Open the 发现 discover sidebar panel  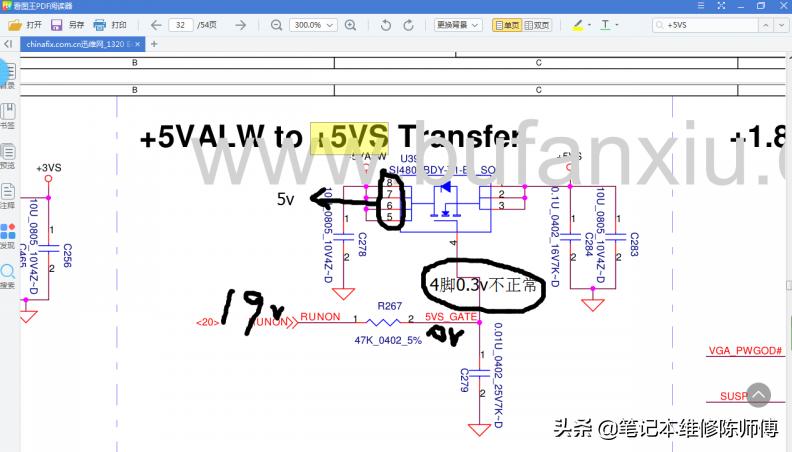(8, 236)
